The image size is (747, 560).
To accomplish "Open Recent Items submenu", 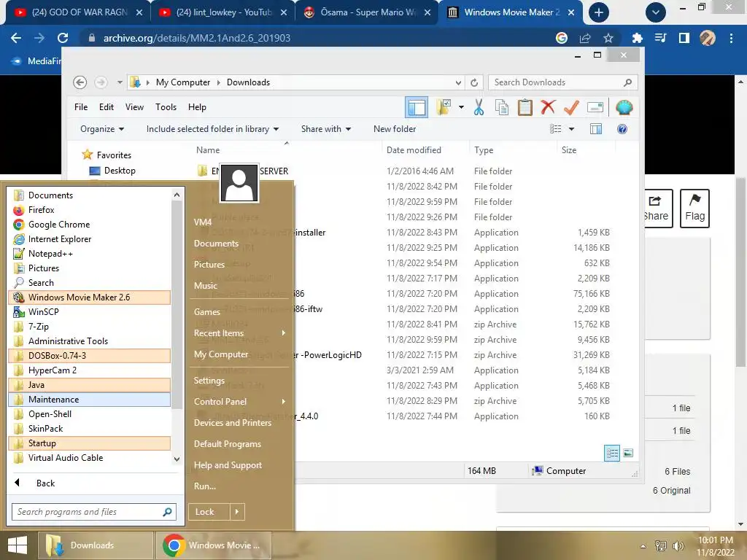I will click(x=239, y=332).
